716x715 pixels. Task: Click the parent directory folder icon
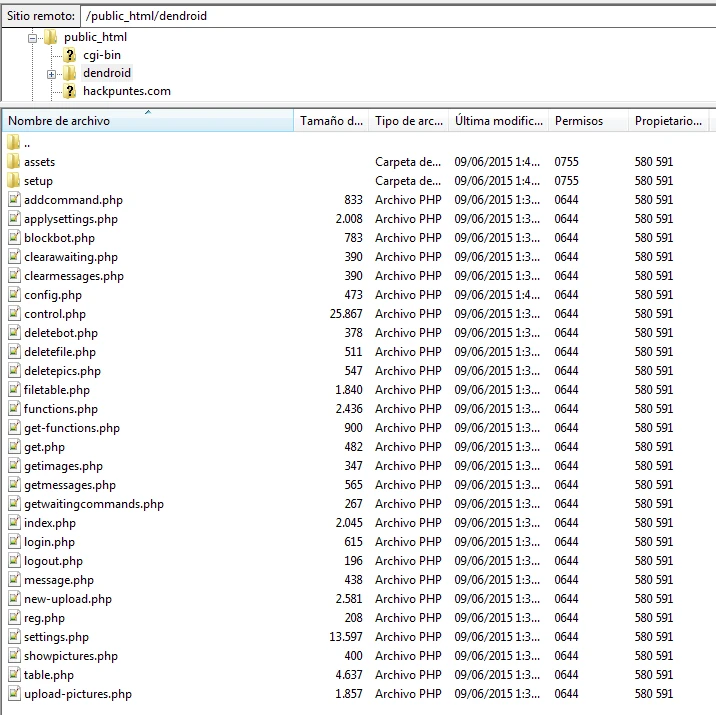(x=14, y=142)
